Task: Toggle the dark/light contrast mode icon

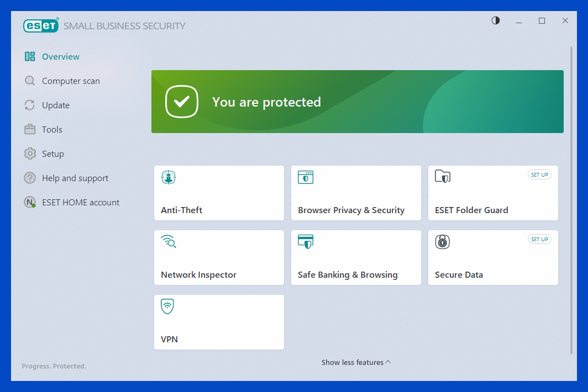Action: (x=496, y=20)
